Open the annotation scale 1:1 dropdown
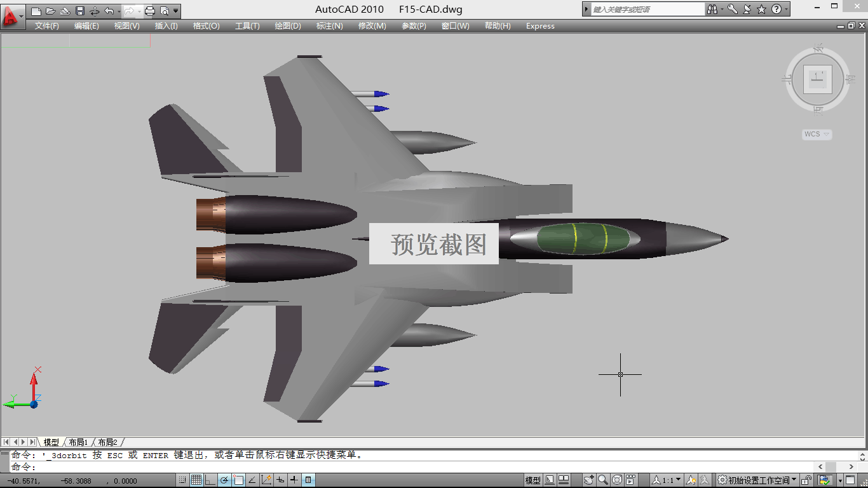Image resolution: width=868 pixels, height=488 pixels. point(667,480)
